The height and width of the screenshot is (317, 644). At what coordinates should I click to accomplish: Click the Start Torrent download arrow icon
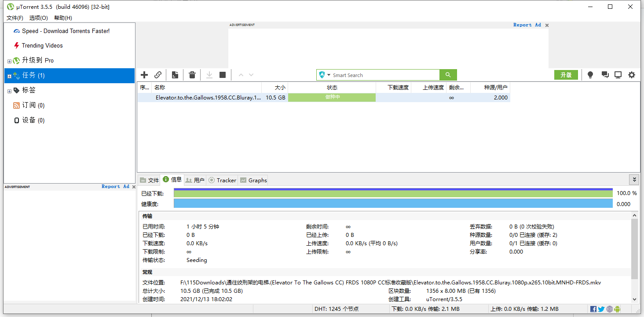tap(209, 75)
